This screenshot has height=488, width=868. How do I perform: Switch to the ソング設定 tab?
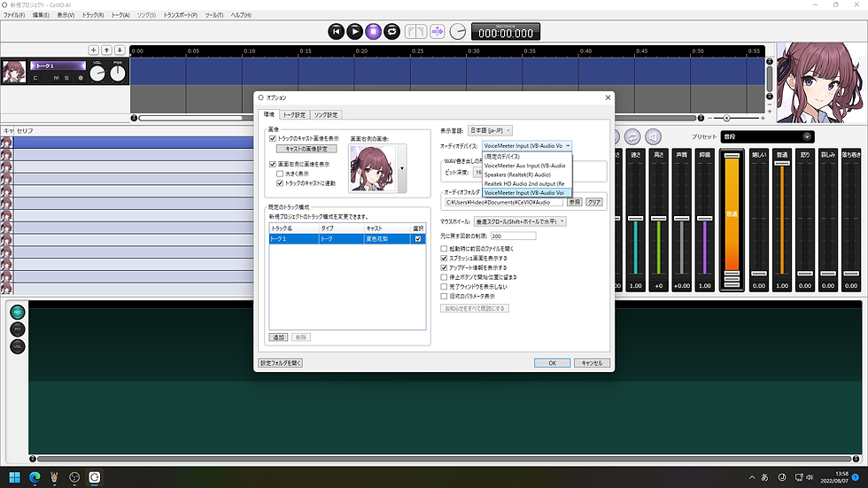coord(326,115)
